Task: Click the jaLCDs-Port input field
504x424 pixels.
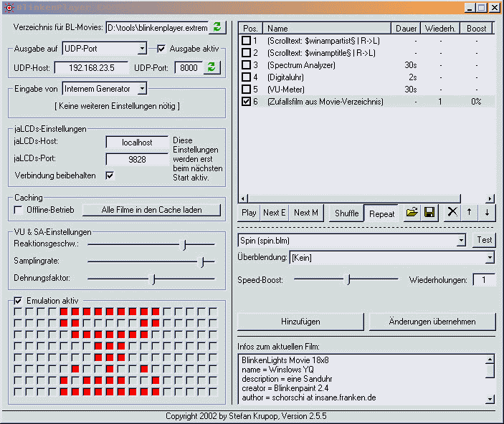Action: click(137, 159)
